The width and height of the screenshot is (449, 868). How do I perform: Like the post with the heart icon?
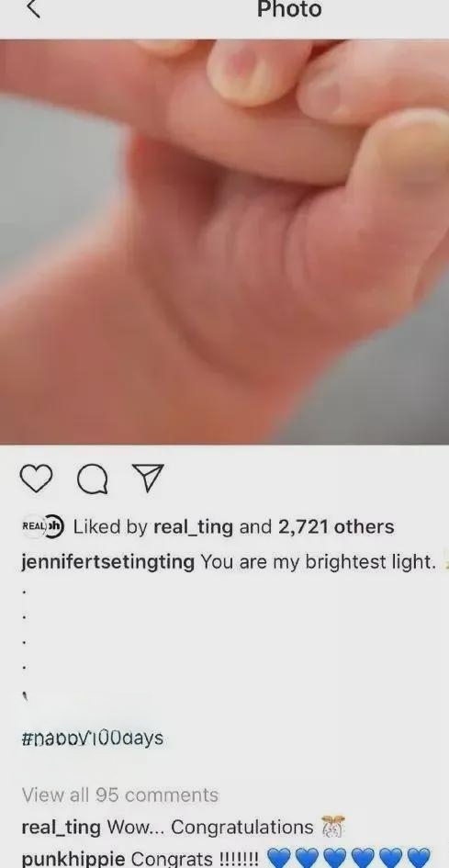pos(36,479)
